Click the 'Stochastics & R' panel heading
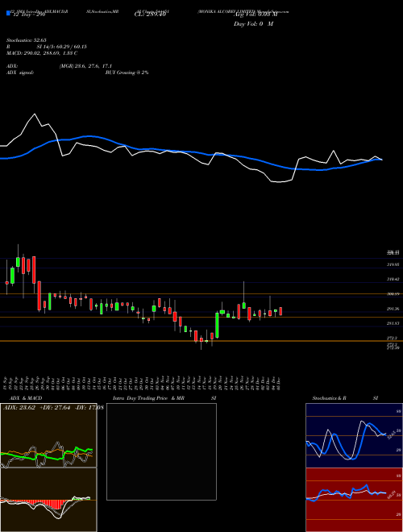 330,398
